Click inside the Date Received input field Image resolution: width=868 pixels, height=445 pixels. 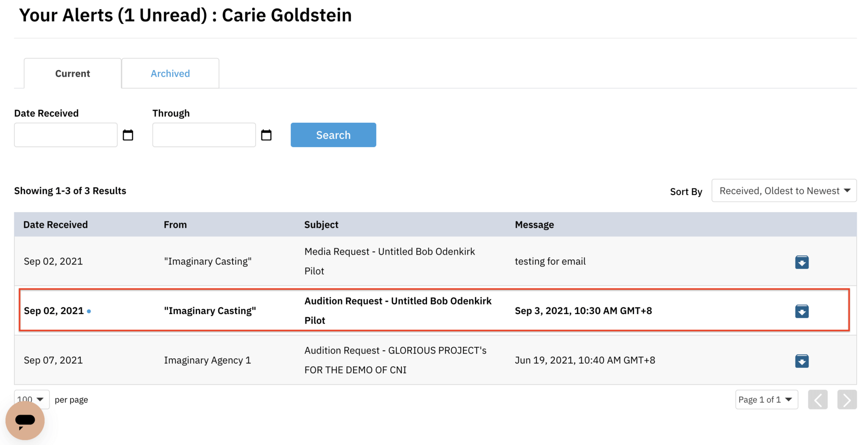point(65,135)
